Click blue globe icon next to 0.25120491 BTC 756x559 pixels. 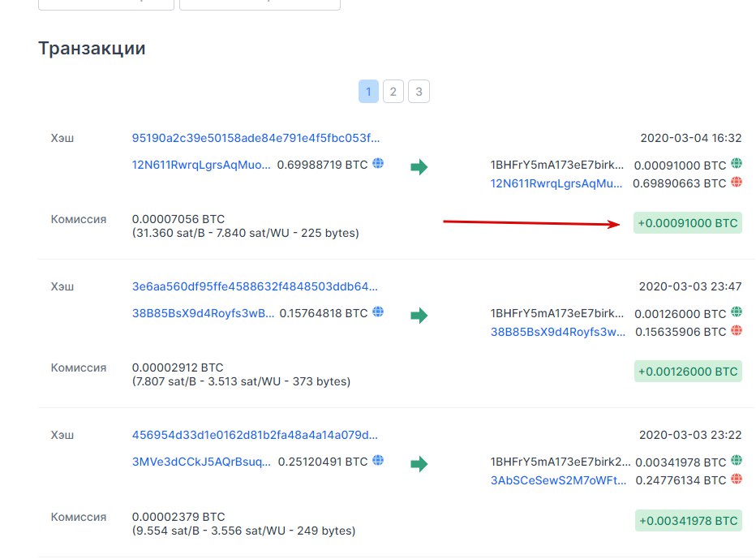coord(379,461)
